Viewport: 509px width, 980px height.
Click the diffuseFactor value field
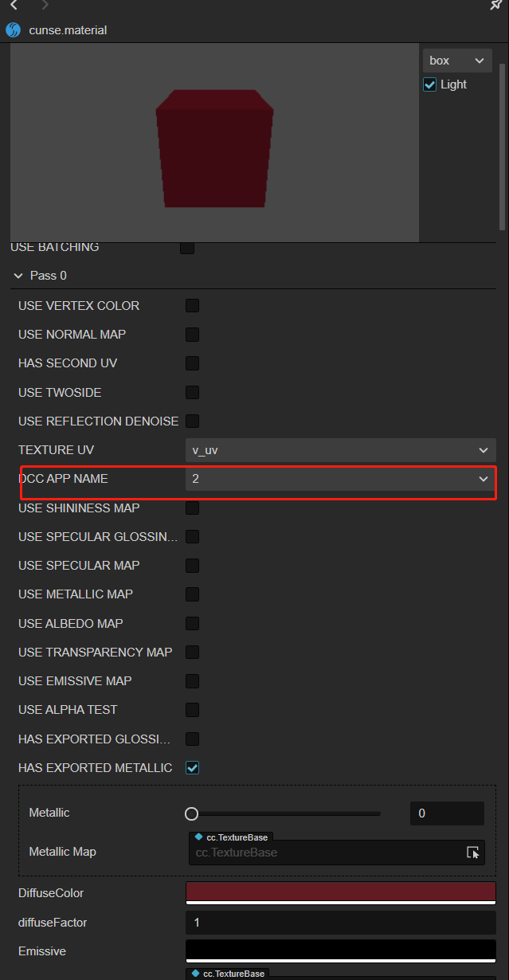(x=340, y=923)
